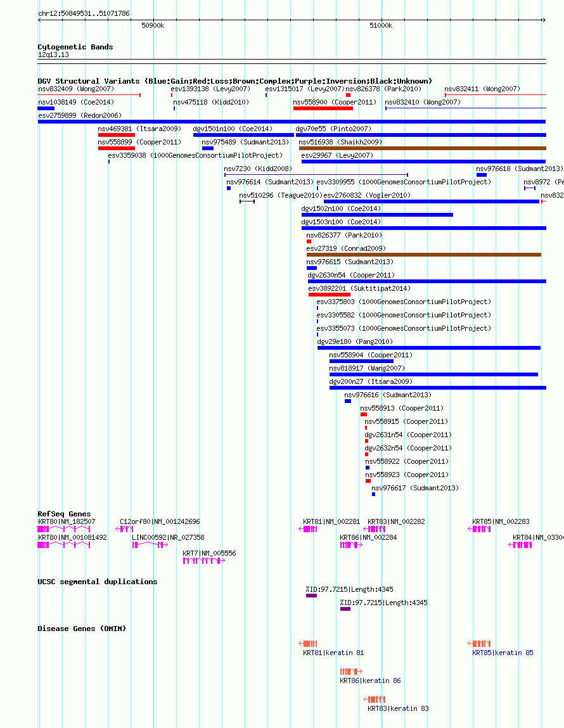Screen dimensions: 564x728
Task: Open nsv516938 (Shaikh2009) complex variant label
Action: tap(340, 143)
